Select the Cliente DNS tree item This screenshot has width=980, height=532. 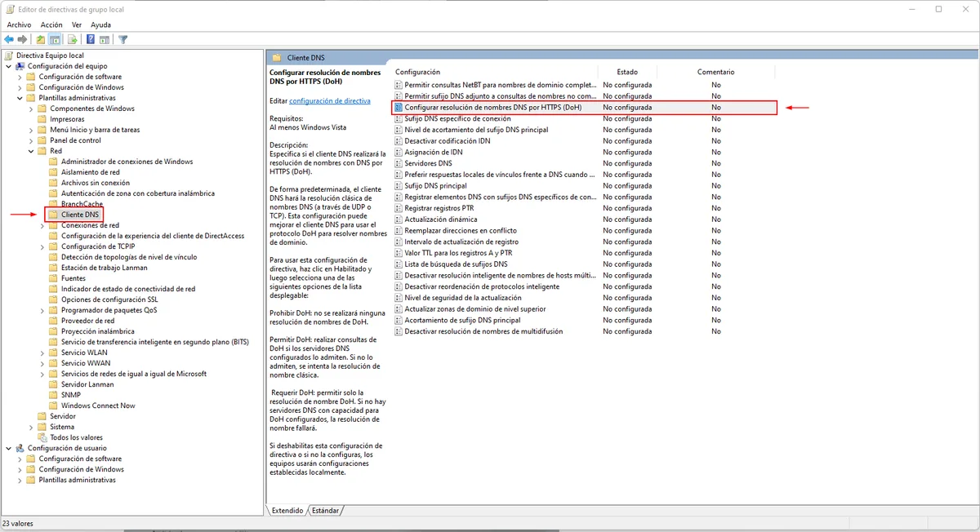[80, 215]
